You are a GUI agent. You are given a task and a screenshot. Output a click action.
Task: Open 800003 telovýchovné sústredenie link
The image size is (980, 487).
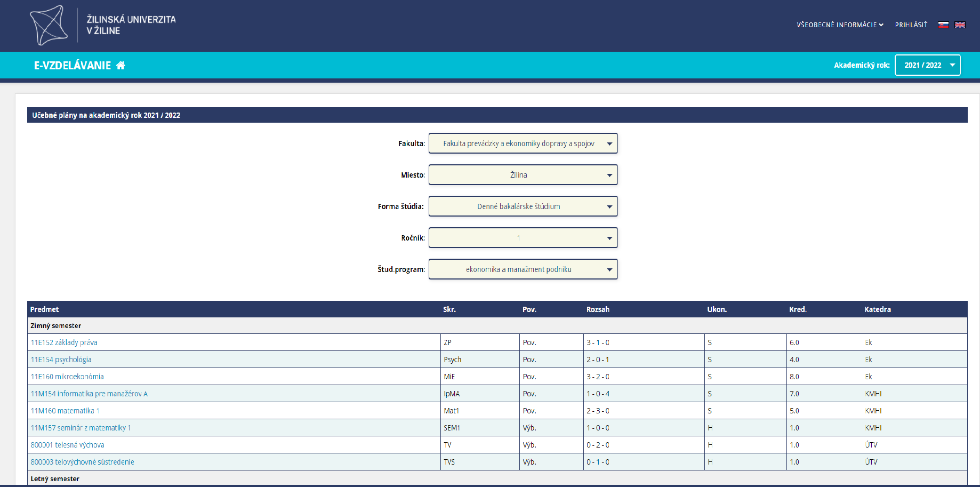click(x=82, y=462)
